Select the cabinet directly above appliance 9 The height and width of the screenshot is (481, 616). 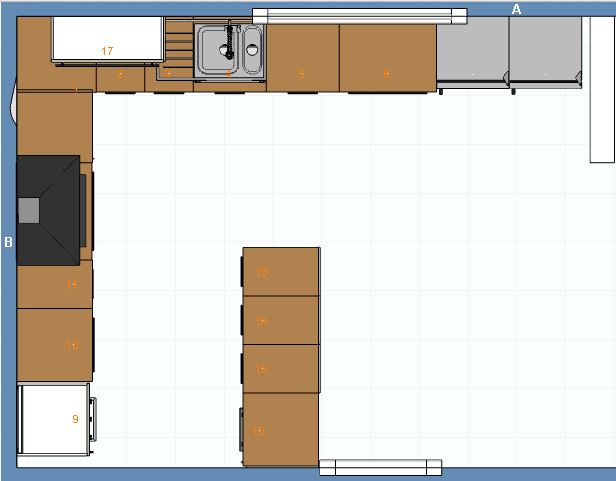click(55, 345)
